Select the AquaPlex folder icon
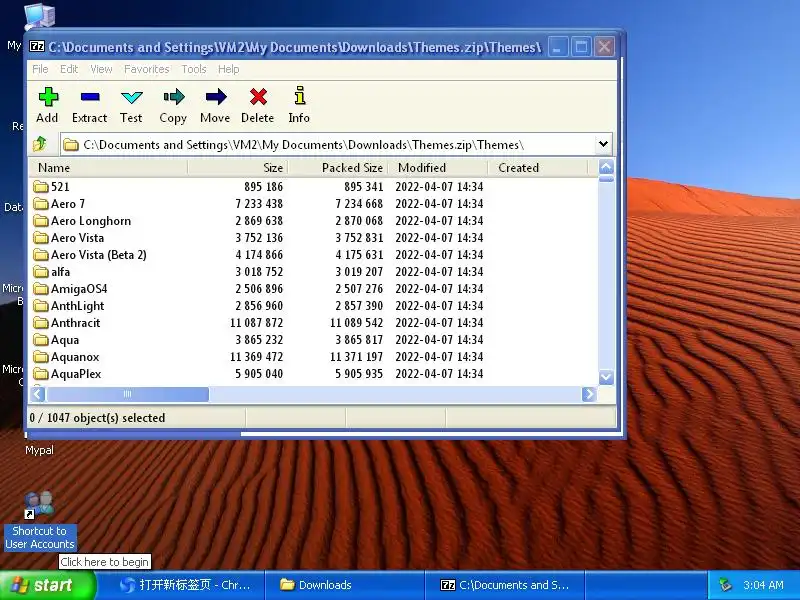800x600 pixels. click(41, 373)
